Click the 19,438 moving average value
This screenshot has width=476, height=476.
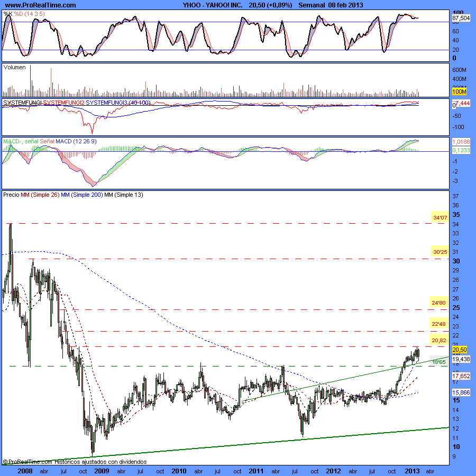pos(461,359)
